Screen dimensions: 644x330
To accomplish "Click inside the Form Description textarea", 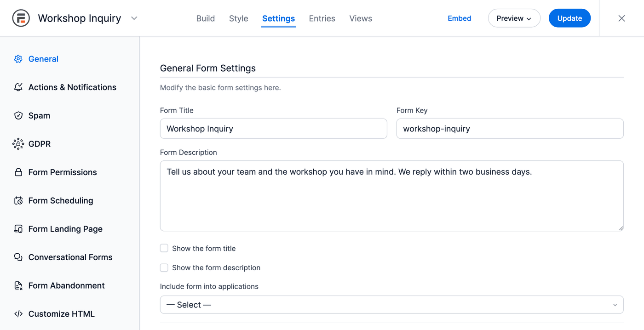I will point(392,196).
